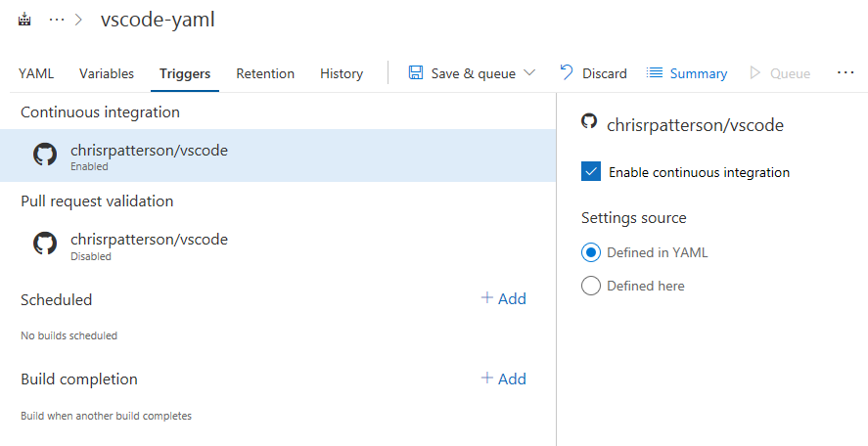Click GitHub icon under Pull request validation
This screenshot has height=446, width=868.
[x=45, y=244]
